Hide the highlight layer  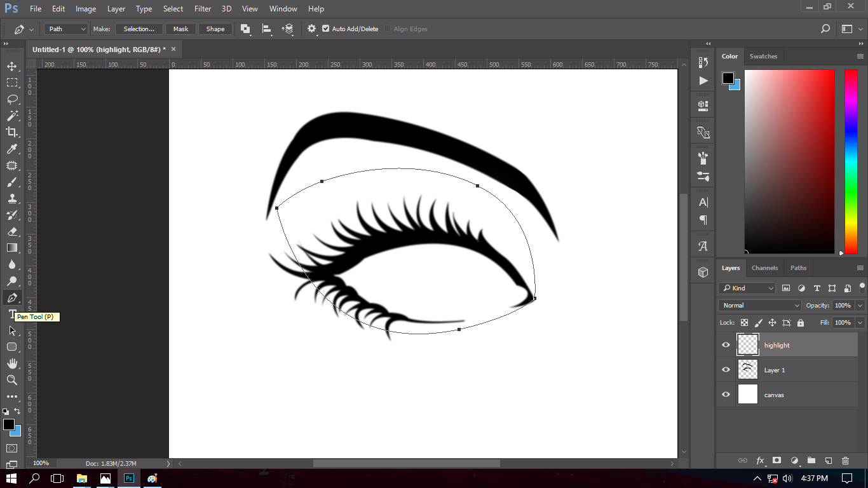click(x=726, y=345)
